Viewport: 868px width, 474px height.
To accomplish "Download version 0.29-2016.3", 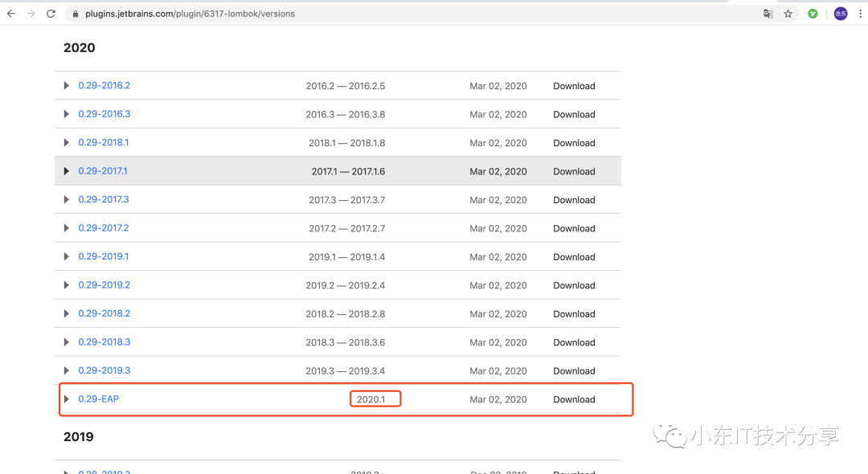I will (574, 115).
